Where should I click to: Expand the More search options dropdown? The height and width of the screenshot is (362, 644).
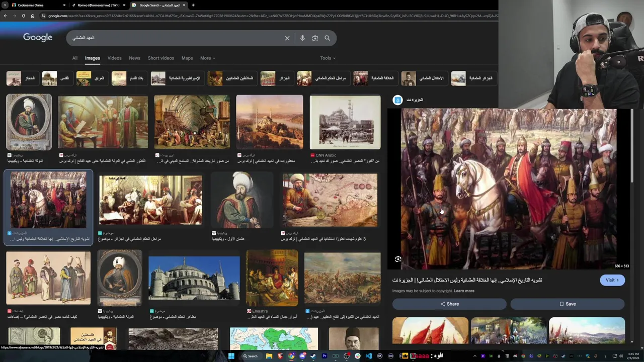207,58
